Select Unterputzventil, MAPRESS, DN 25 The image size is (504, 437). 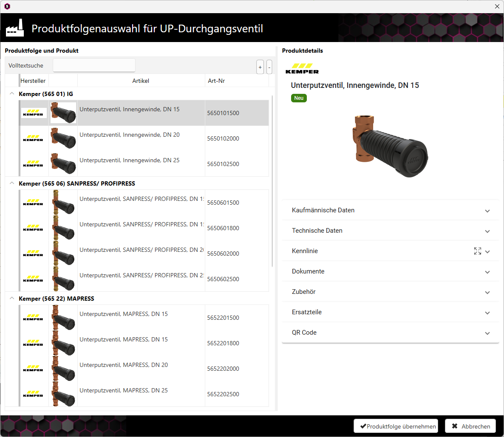124,390
